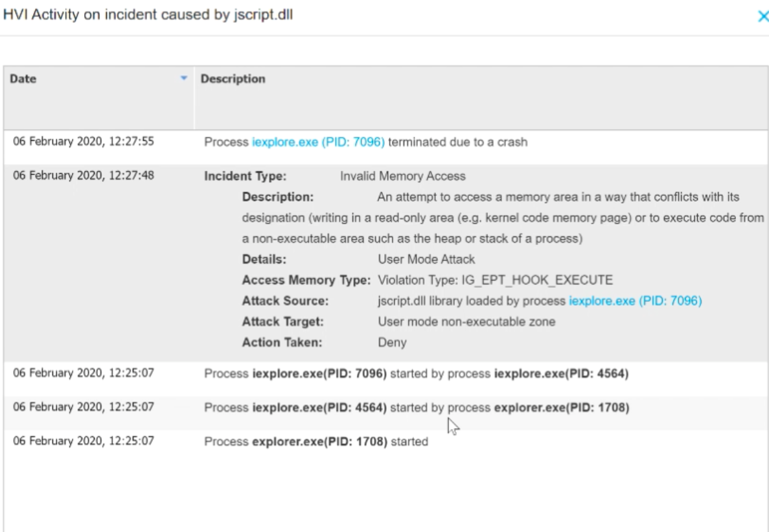
Task: Select the Date column header
Action: point(23,79)
